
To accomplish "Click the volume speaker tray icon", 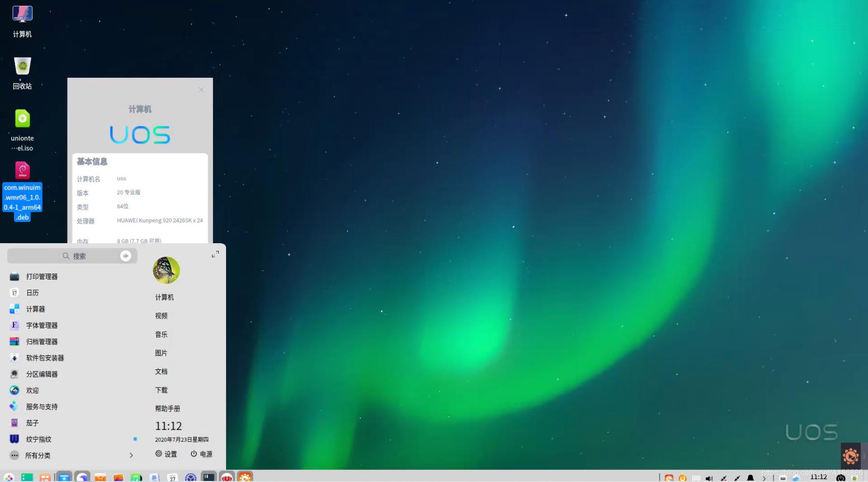I will 709,478.
